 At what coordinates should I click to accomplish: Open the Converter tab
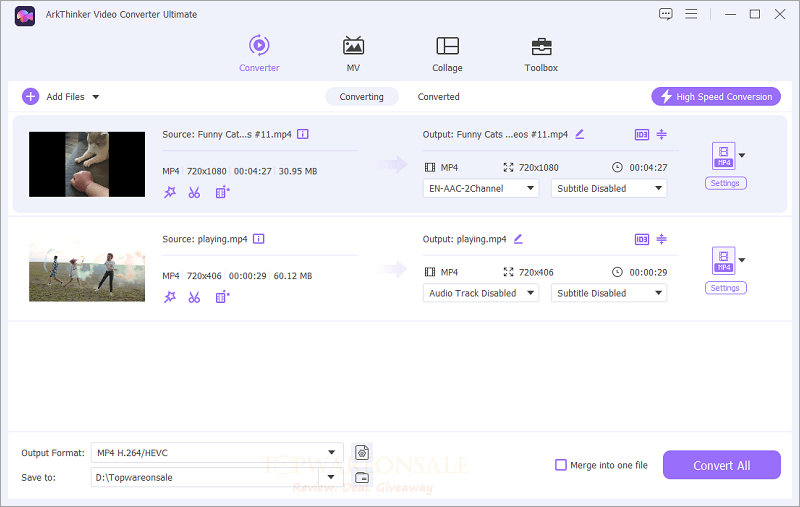click(x=259, y=54)
